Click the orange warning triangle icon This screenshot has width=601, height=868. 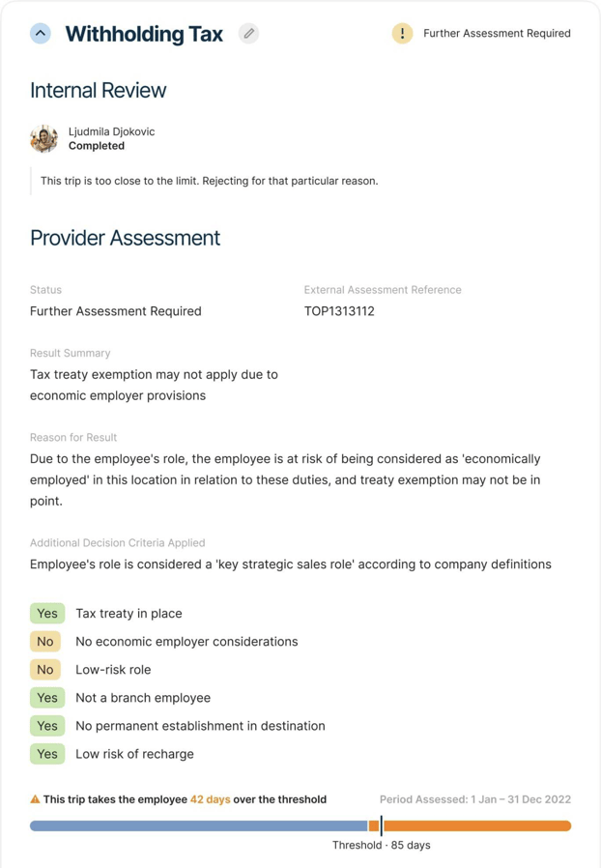click(36, 799)
